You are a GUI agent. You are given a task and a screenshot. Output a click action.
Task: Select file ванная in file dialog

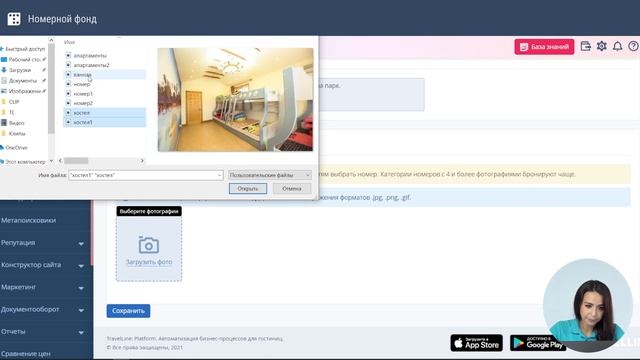pyautogui.click(x=82, y=75)
